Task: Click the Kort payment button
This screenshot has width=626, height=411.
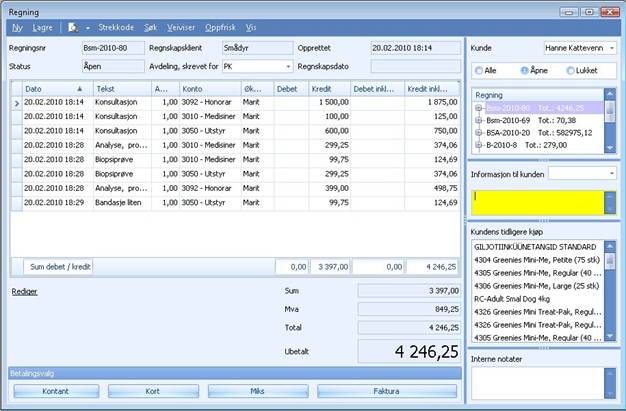Action: 153,391
